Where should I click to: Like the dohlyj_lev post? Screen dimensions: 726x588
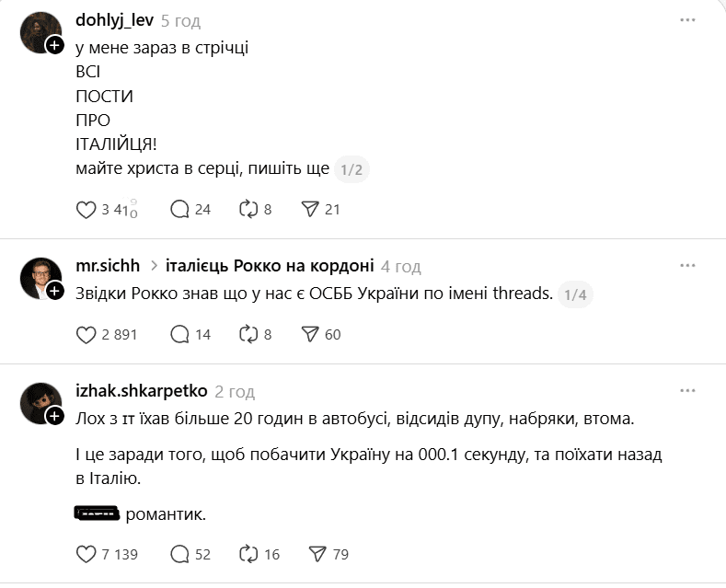point(86,210)
